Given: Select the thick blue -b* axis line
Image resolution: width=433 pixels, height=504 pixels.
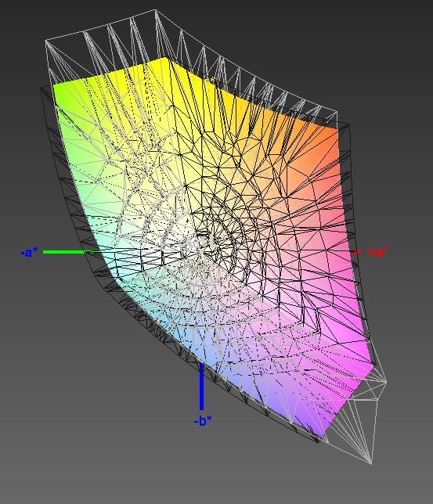Looking at the screenshot, I should [x=202, y=387].
